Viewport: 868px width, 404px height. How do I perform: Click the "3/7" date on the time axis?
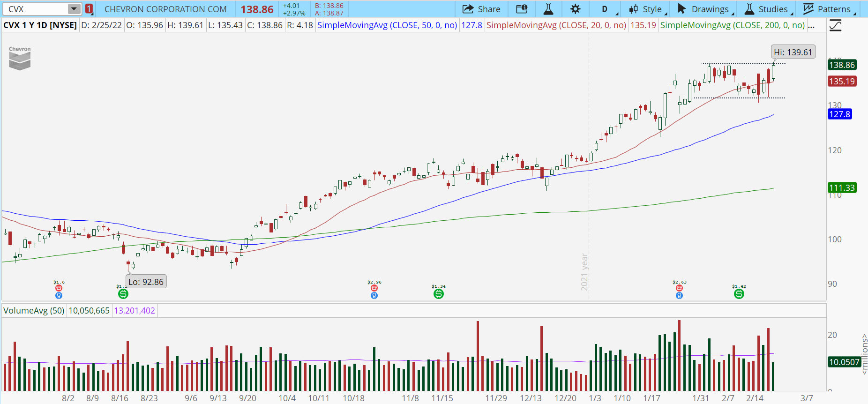(807, 398)
